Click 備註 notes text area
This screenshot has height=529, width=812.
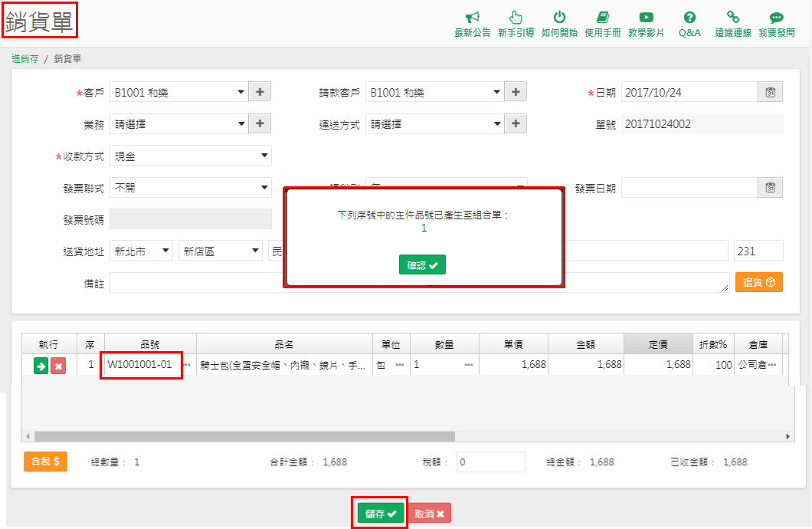click(x=420, y=283)
